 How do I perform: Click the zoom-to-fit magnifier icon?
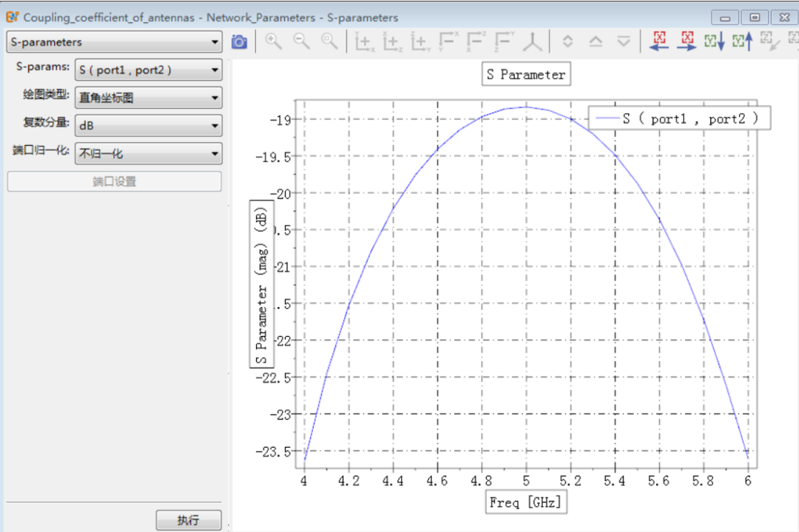pos(329,41)
